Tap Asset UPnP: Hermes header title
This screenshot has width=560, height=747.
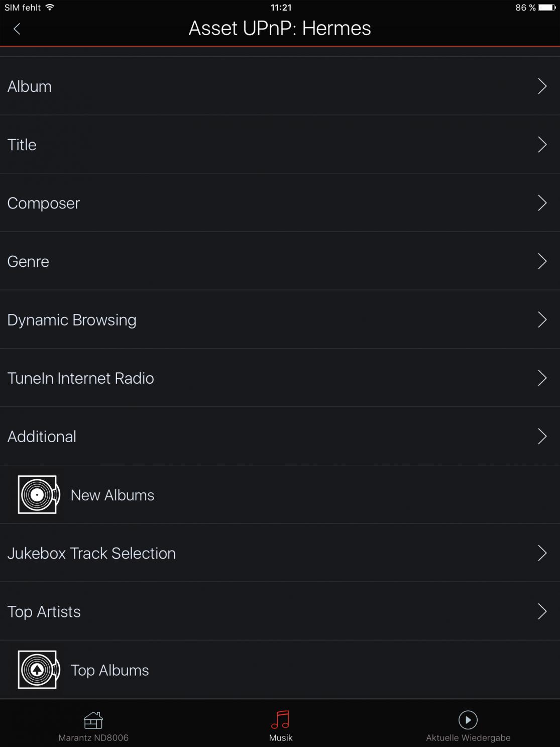pyautogui.click(x=280, y=29)
